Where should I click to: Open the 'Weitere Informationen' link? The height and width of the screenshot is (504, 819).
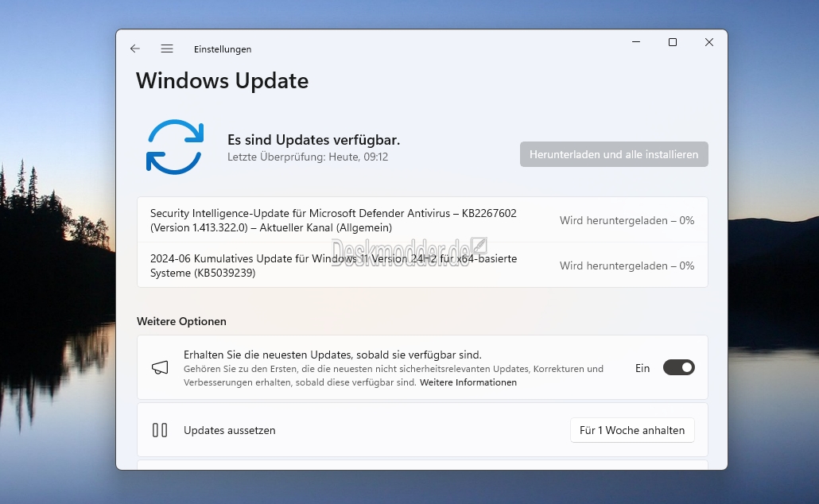tap(468, 382)
